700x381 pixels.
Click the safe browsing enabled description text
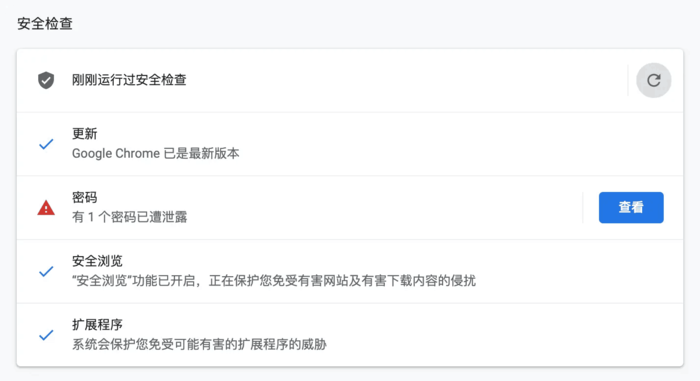point(274,281)
